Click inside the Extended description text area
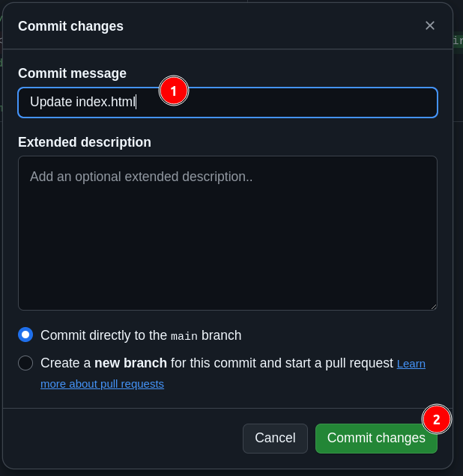463x476 pixels. point(227,239)
